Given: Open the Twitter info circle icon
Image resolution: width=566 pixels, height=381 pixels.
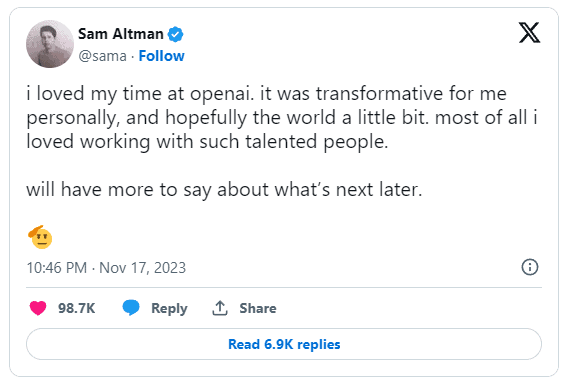Looking at the screenshot, I should point(530,267).
